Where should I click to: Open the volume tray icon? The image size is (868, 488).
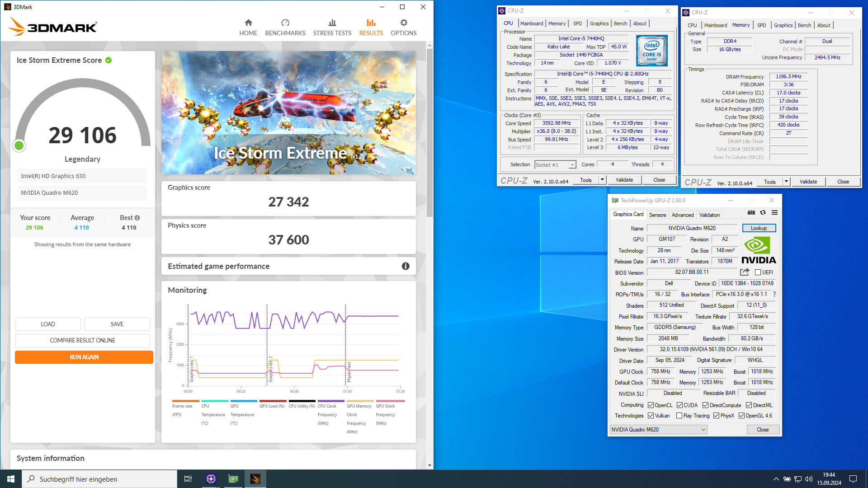(x=809, y=479)
